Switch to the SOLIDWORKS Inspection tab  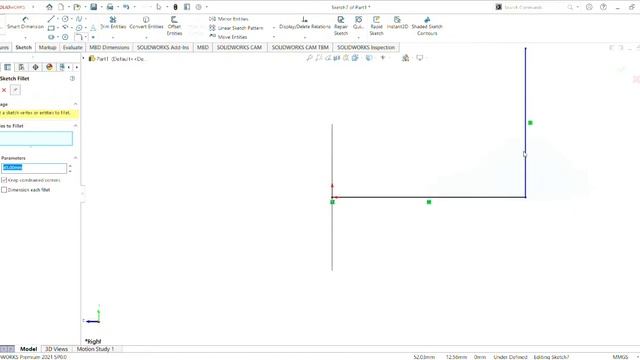pyautogui.click(x=366, y=47)
